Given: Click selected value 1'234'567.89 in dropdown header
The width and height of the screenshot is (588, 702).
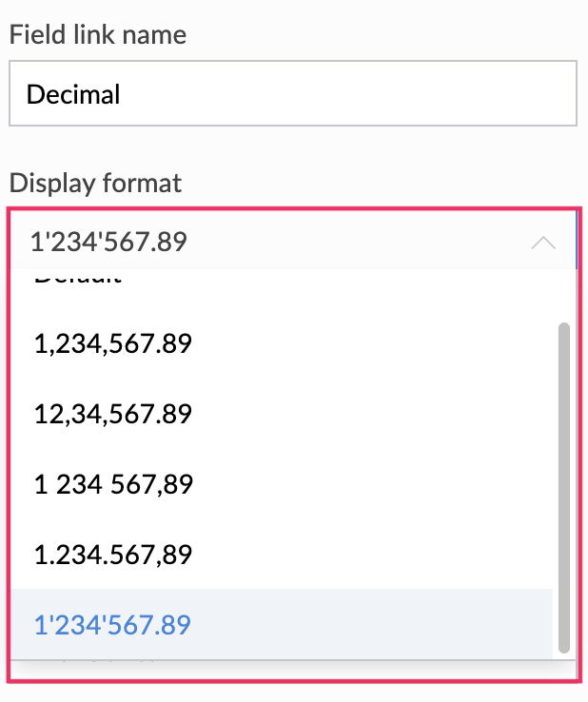Looking at the screenshot, I should point(108,243).
